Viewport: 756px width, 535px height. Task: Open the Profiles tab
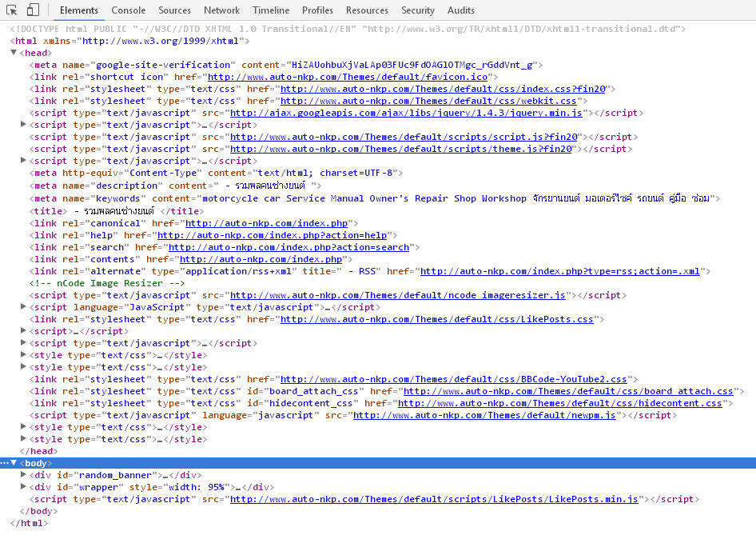(318, 10)
